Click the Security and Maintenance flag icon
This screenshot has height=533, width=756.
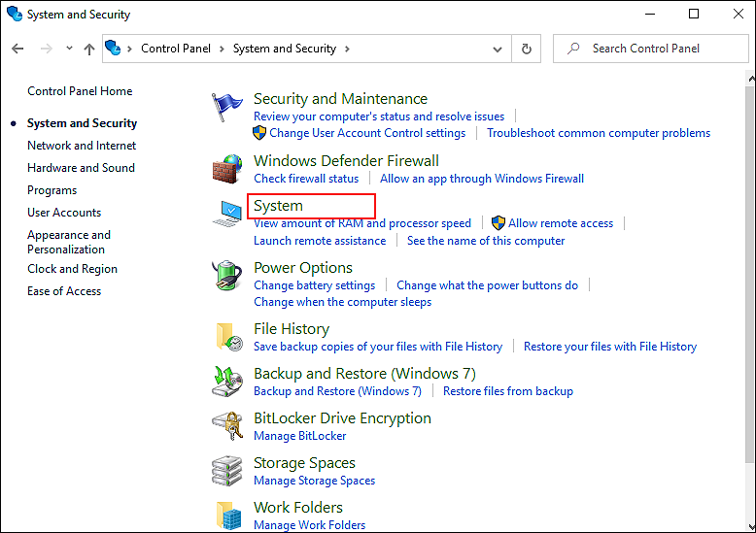tap(227, 108)
